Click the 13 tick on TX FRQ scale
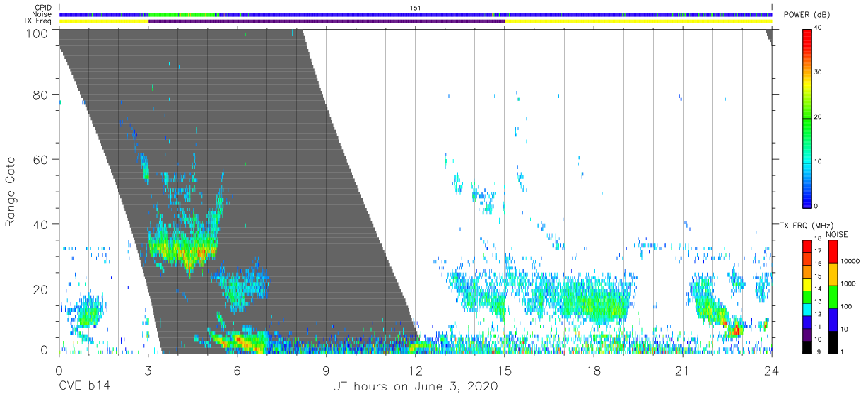Viewport: 868px width, 401px height. tap(818, 302)
